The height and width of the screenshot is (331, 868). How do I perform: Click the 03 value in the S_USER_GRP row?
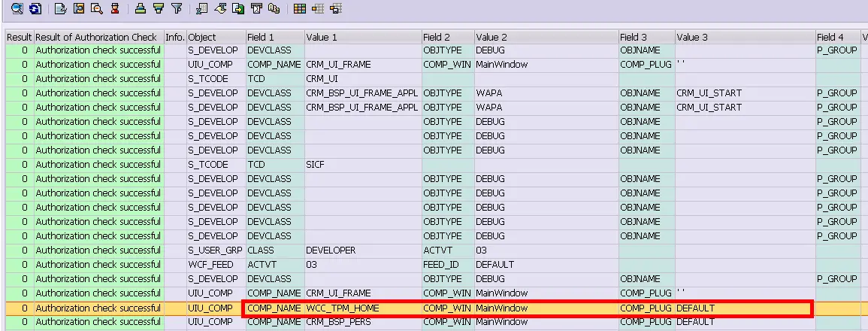(546, 250)
